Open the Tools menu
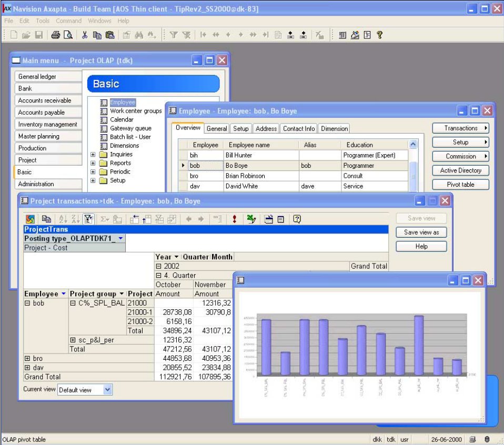504x445 pixels. click(x=43, y=21)
